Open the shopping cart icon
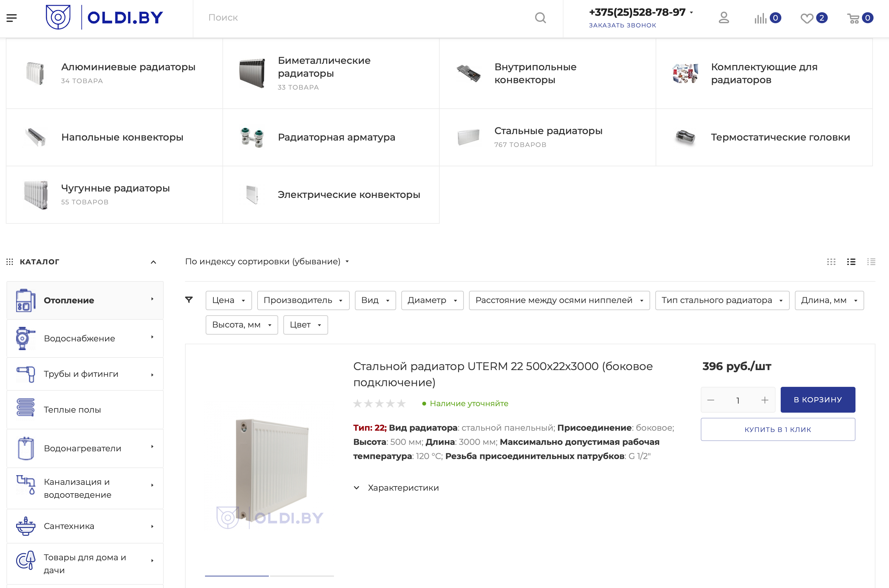The image size is (889, 588). pyautogui.click(x=853, y=18)
